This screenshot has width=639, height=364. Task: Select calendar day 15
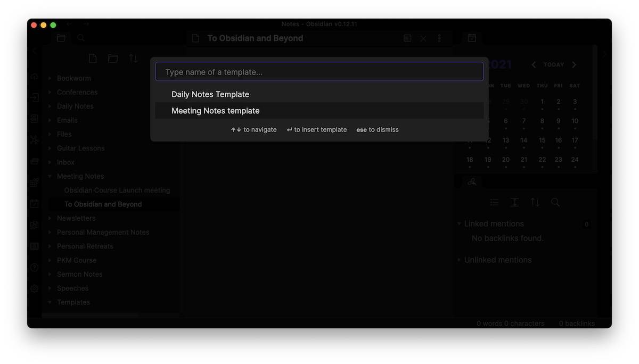542,140
